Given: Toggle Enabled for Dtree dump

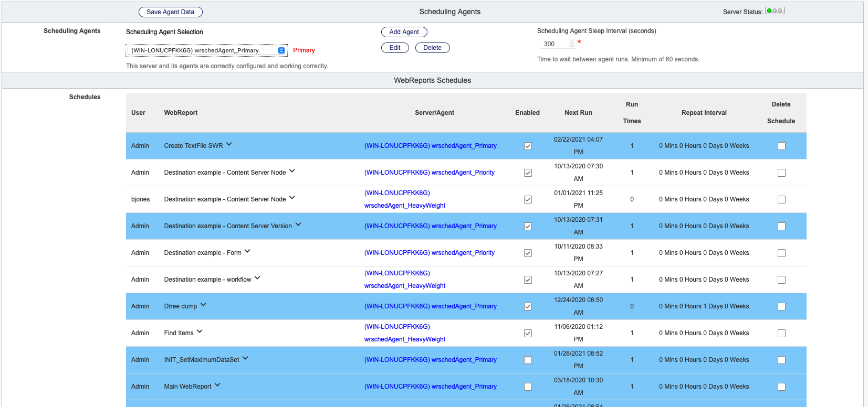Looking at the screenshot, I should 528,307.
